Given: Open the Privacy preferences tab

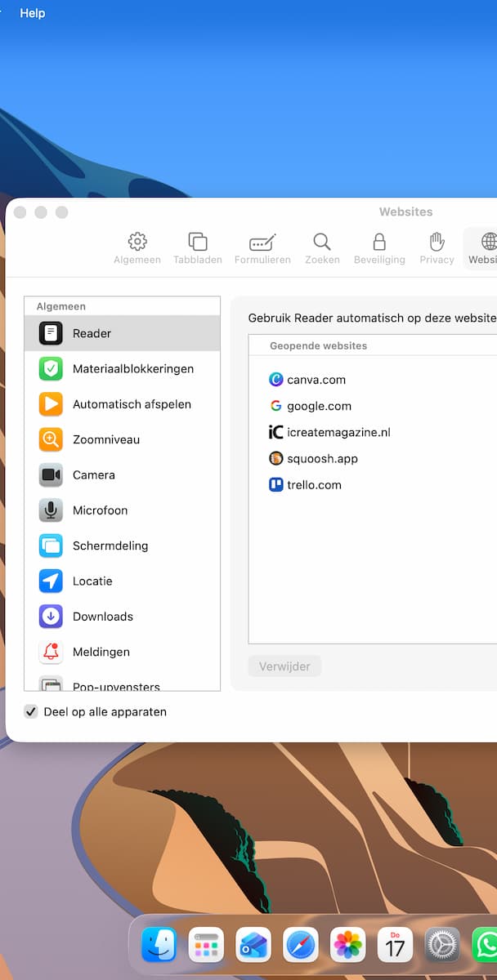Looking at the screenshot, I should [437, 248].
